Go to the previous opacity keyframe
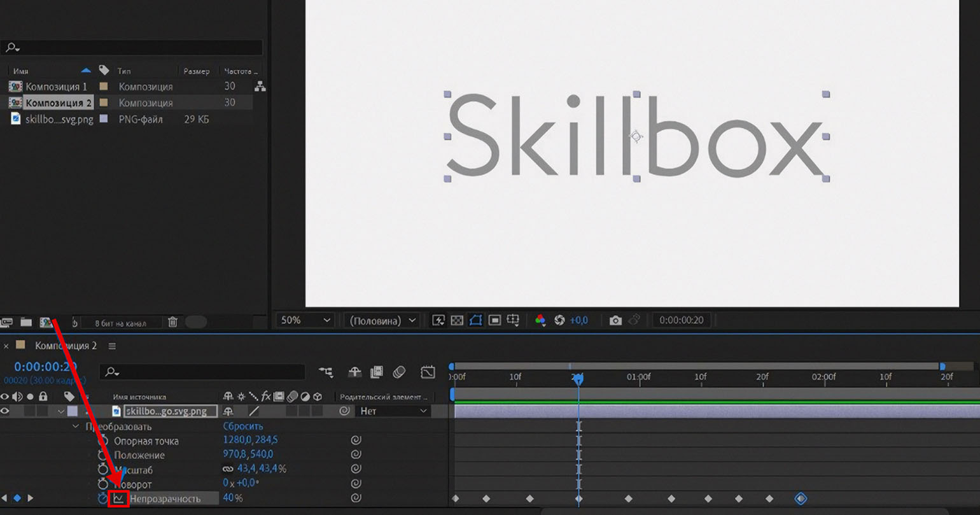This screenshot has height=515, width=980. 5,498
